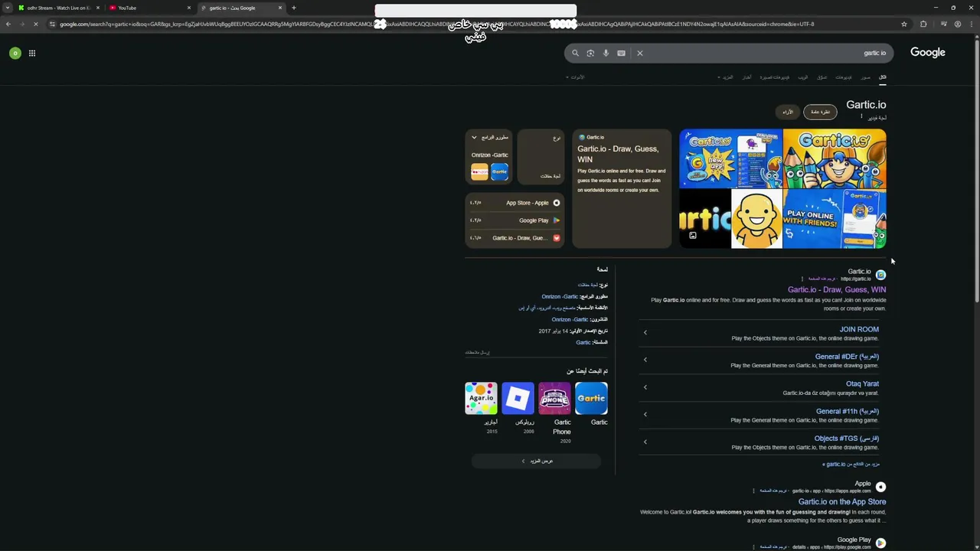Screen dimensions: 980x551
Task: Stop page loading in browser toolbar
Action: point(35,24)
